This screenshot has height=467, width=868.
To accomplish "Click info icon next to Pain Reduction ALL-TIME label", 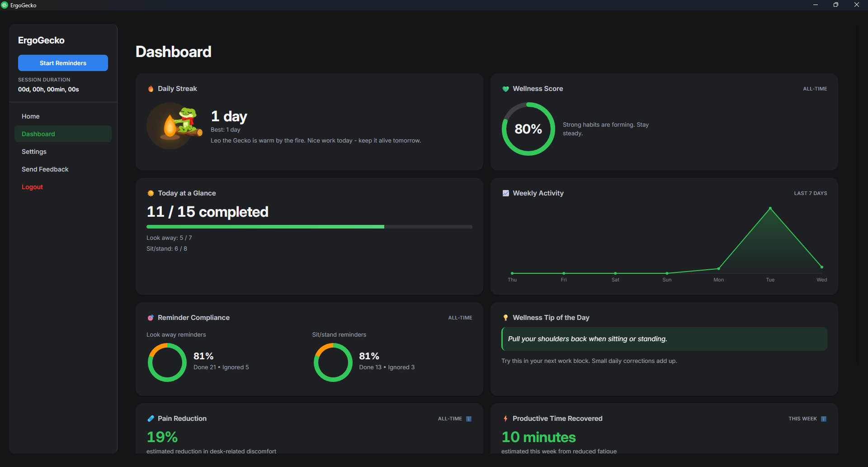I will coord(469,419).
